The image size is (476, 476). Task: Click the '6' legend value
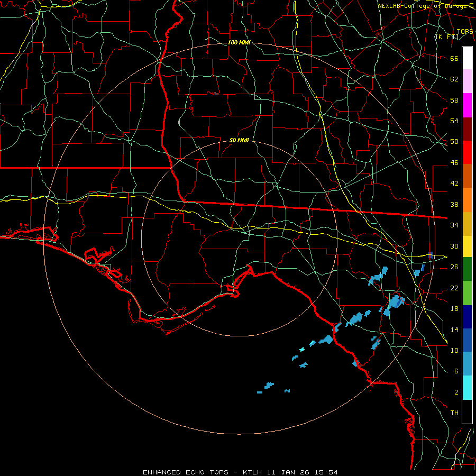point(456,371)
